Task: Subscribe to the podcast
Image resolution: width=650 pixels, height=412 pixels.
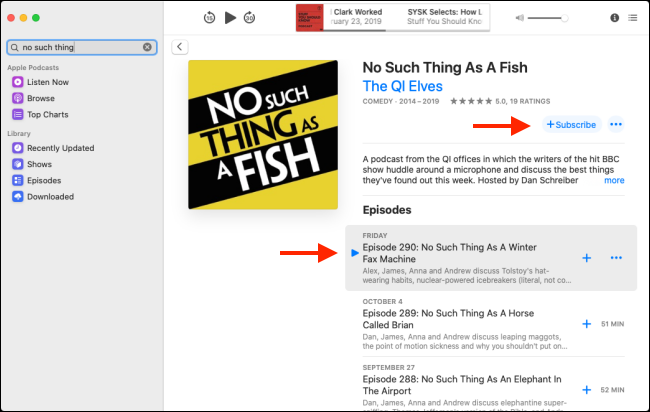Action: (x=571, y=124)
